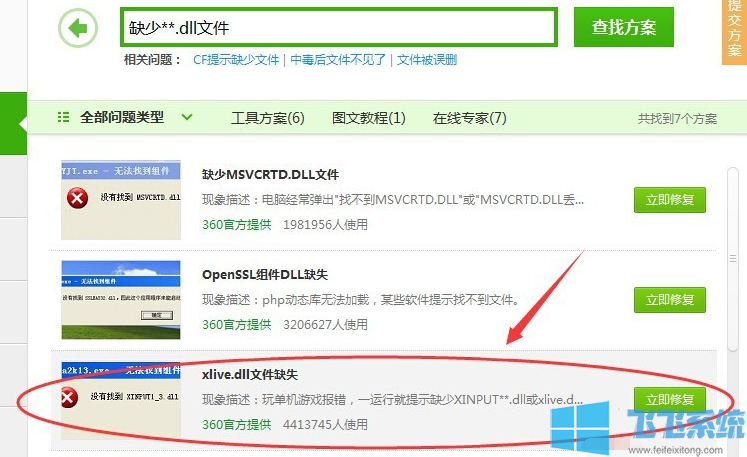Select the OpenSSL组件DLL缺失 screenshot thumbnail
The image size is (747, 457).
(121, 299)
